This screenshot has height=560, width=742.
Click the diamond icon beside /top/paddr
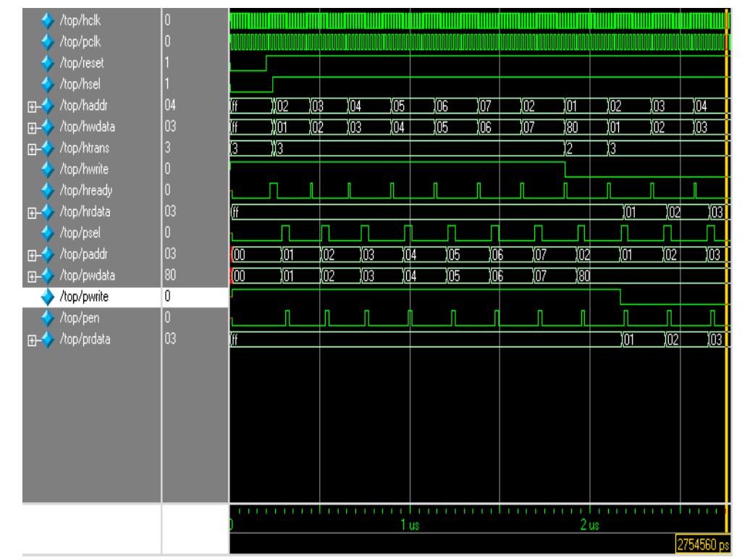[48, 255]
